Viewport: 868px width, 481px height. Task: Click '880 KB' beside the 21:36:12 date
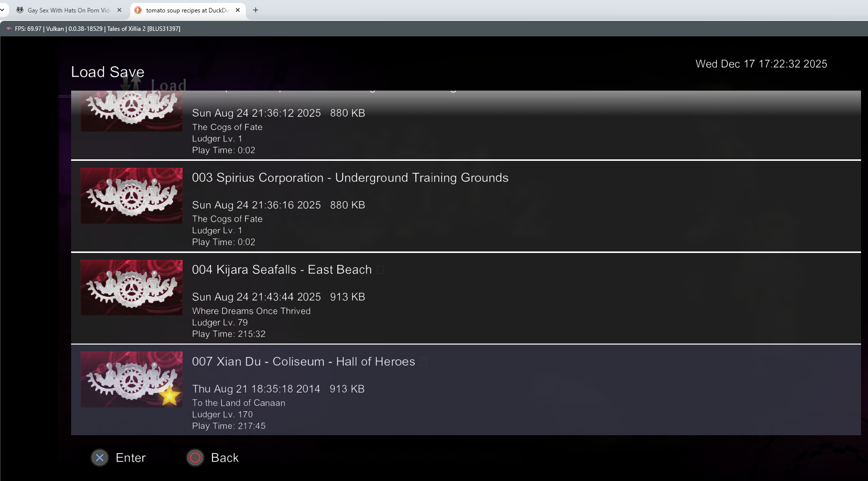pyautogui.click(x=347, y=113)
